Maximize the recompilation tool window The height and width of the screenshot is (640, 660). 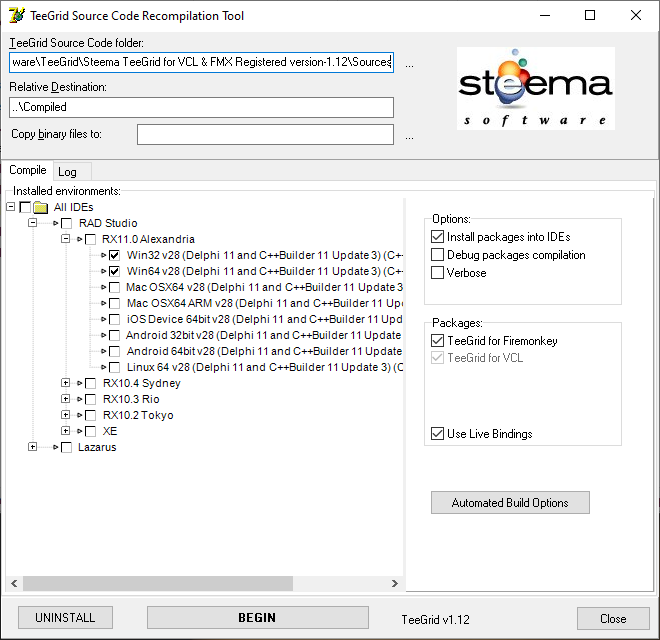pos(590,16)
